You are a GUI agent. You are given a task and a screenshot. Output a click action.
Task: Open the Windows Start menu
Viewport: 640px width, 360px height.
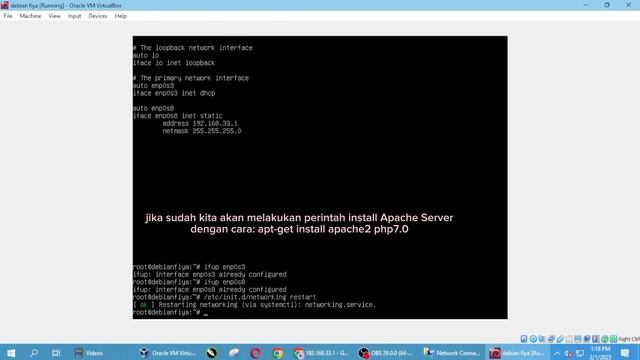click(x=11, y=353)
